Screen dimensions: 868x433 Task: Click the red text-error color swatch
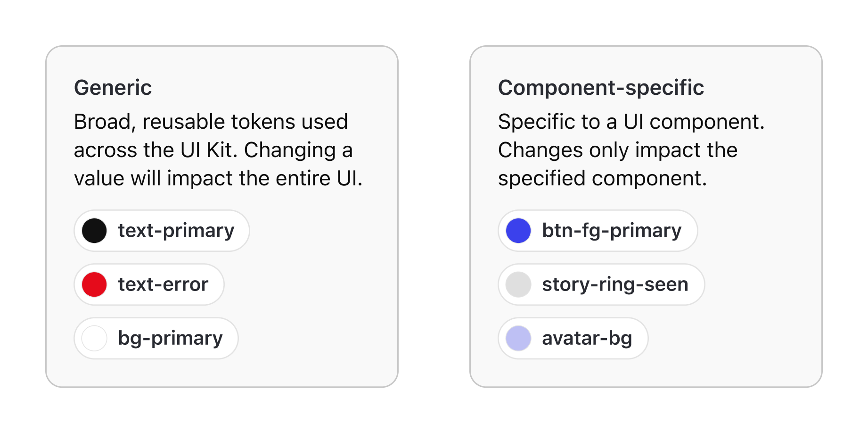[94, 284]
